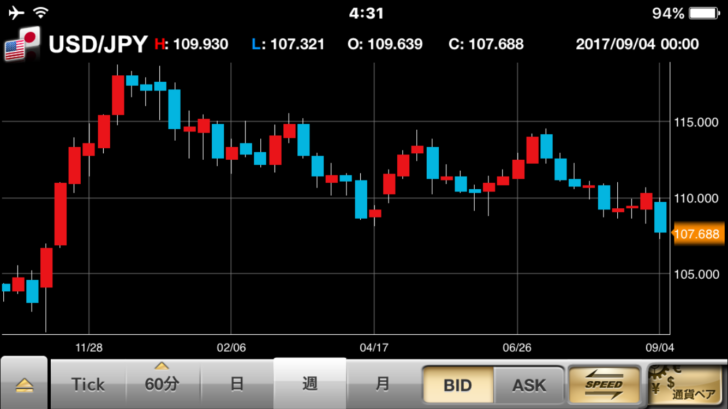Image resolution: width=728 pixels, height=409 pixels.
Task: Select the 月 monthly timeframe
Action: [383, 384]
